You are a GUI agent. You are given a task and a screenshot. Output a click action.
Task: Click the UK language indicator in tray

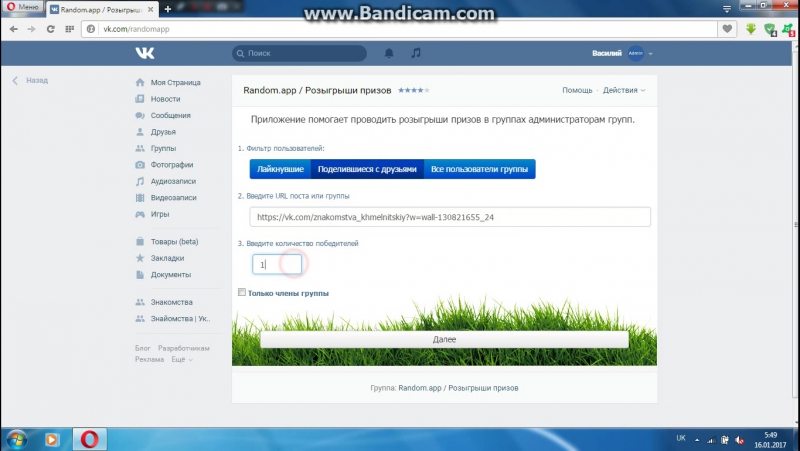(x=681, y=438)
